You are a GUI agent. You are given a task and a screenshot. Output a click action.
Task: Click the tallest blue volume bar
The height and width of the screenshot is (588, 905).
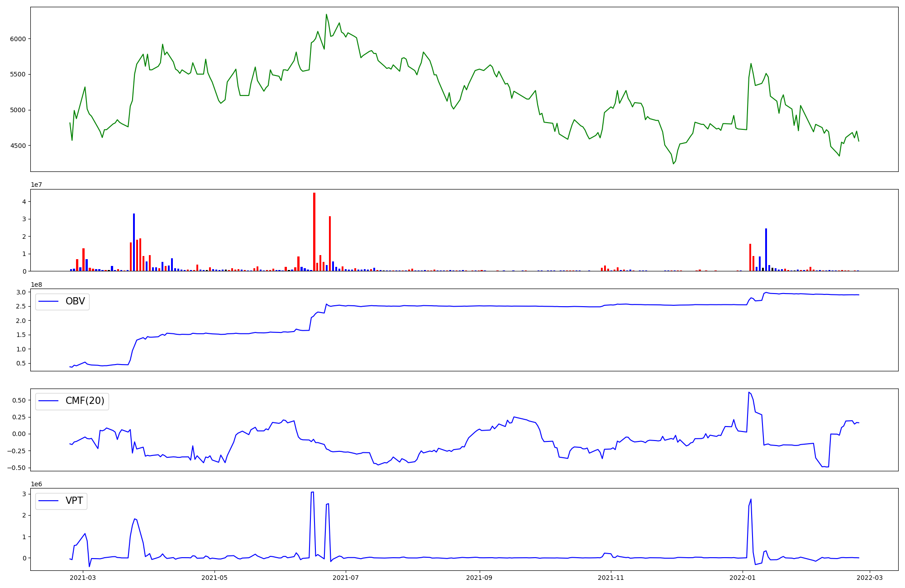[x=134, y=242]
